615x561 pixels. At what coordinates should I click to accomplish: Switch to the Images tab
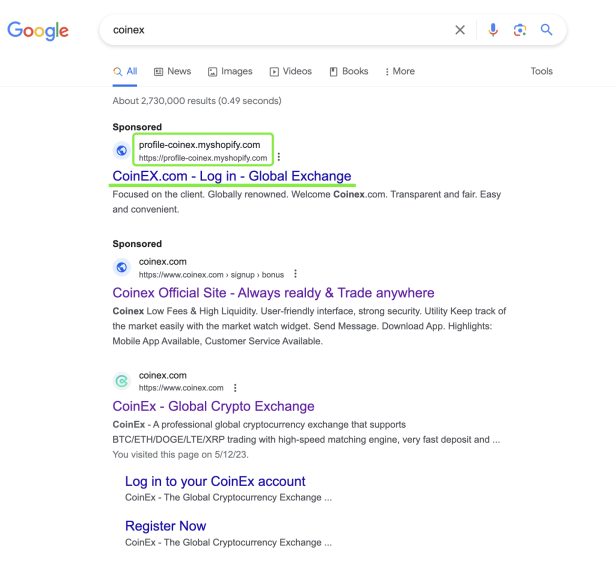230,71
